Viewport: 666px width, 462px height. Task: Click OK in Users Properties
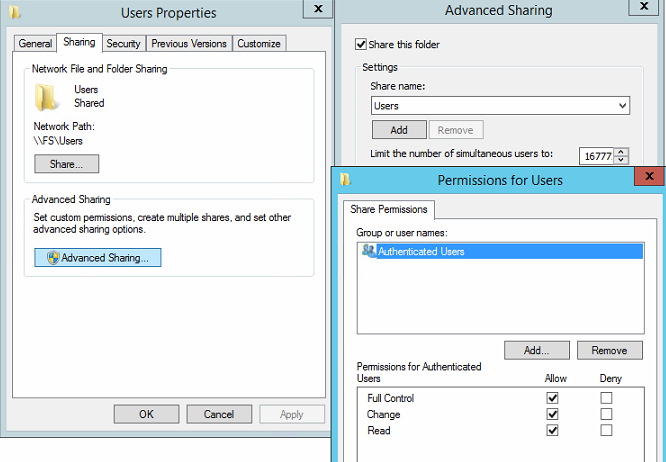point(147,414)
